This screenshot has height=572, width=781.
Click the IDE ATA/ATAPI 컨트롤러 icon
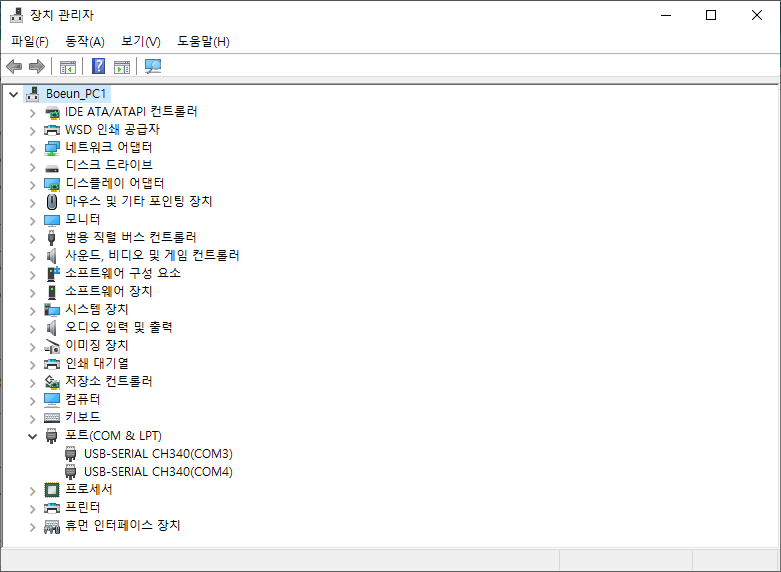pos(52,112)
